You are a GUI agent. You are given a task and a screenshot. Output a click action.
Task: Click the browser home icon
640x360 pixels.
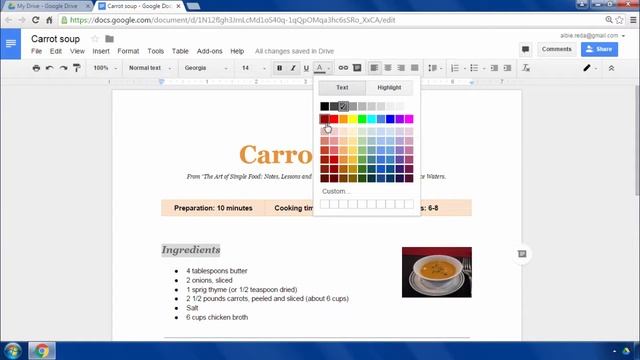[x=49, y=20]
